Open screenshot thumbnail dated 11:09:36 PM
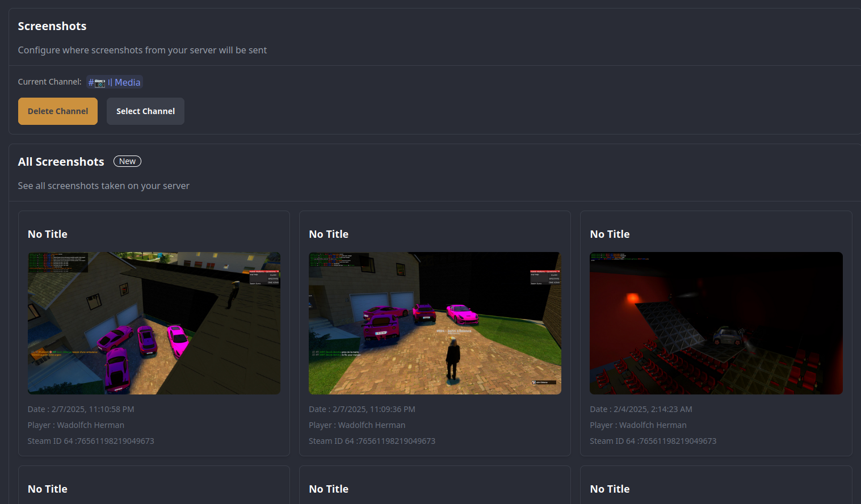Image resolution: width=861 pixels, height=504 pixels. [435, 323]
